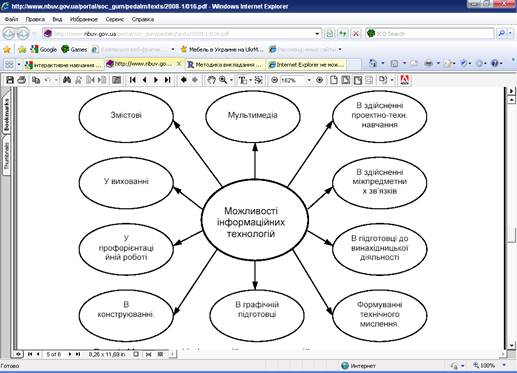Click the zoom out minus button

[274, 80]
